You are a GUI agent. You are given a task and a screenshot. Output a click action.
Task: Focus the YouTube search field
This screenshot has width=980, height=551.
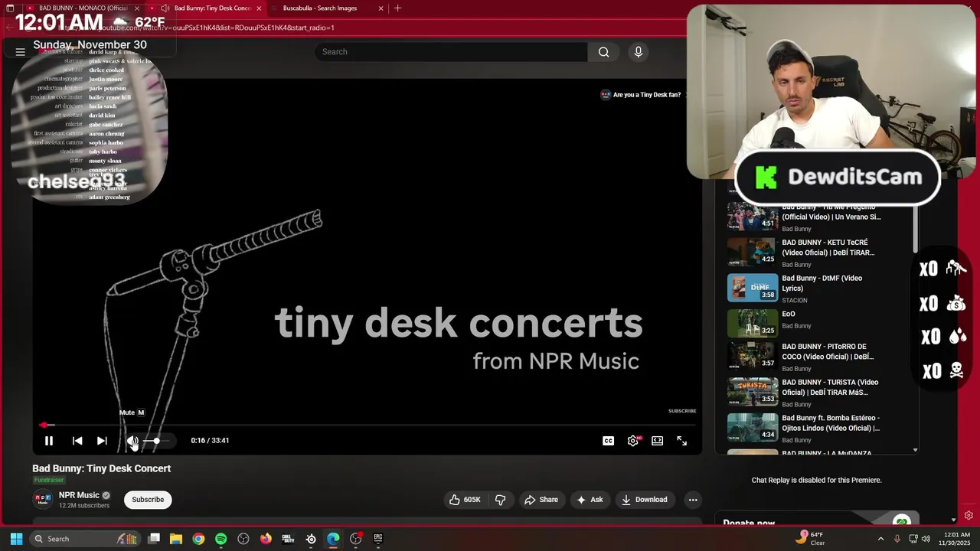pyautogui.click(x=451, y=52)
